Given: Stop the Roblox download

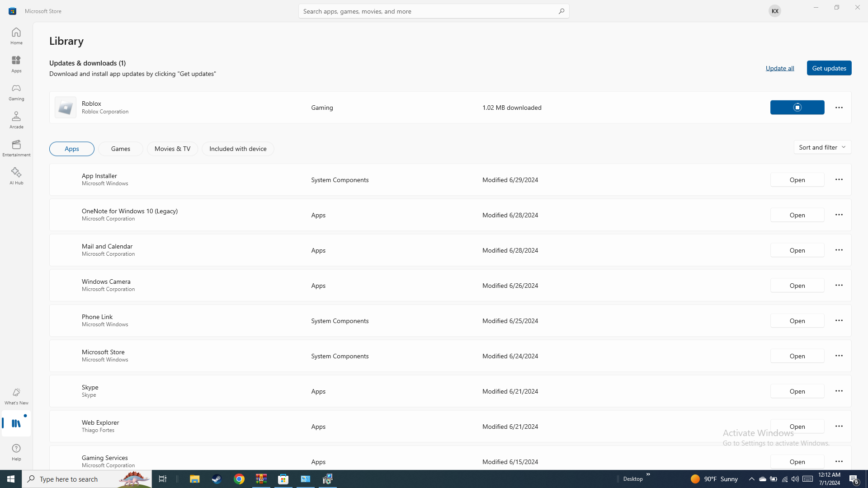Looking at the screenshot, I should tap(797, 107).
